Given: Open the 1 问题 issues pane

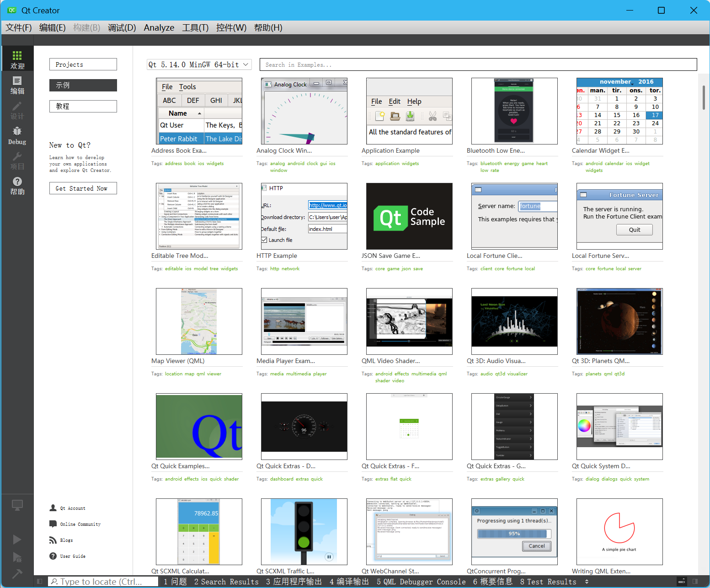Looking at the screenshot, I should [x=176, y=582].
